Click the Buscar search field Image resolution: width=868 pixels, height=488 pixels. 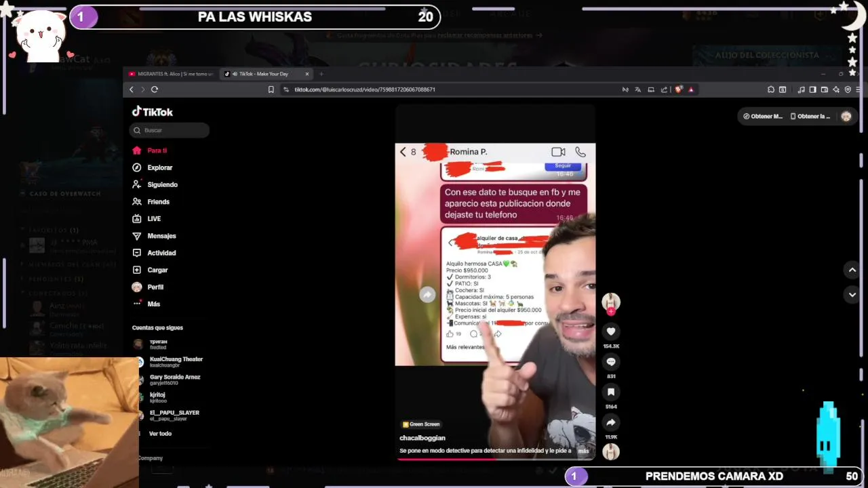pyautogui.click(x=170, y=130)
